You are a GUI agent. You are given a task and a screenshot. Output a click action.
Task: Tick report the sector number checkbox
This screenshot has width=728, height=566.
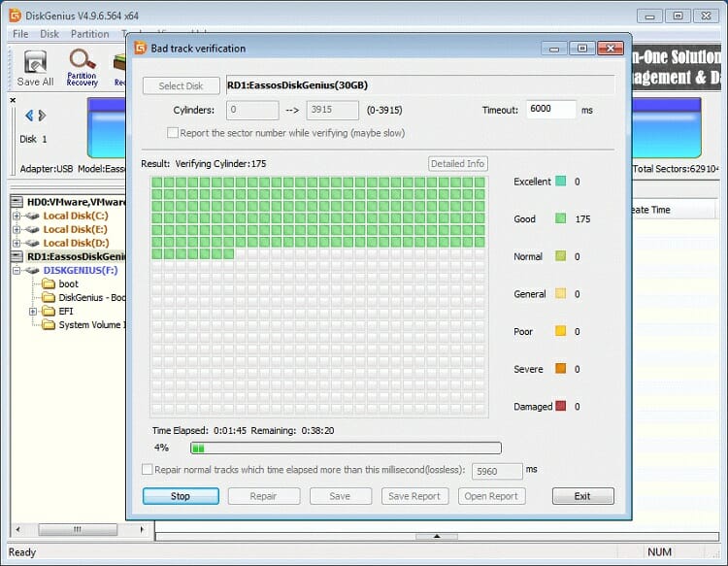coord(173,133)
